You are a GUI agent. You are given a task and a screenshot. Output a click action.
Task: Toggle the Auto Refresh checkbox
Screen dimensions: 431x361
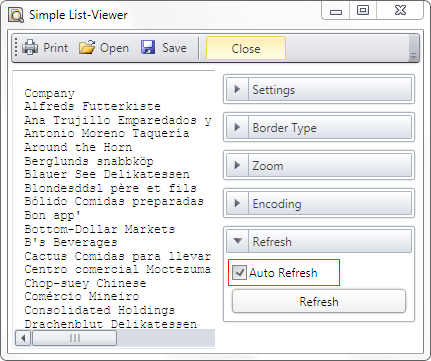tap(239, 272)
